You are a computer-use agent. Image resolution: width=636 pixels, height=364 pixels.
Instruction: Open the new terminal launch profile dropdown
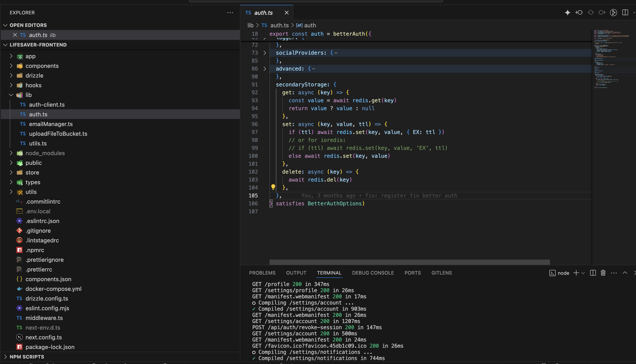pyautogui.click(x=583, y=273)
